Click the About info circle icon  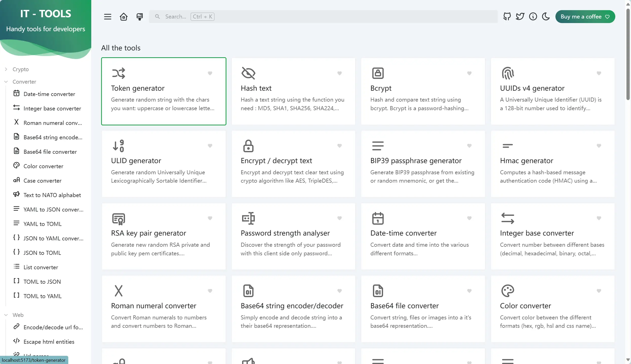pos(533,17)
